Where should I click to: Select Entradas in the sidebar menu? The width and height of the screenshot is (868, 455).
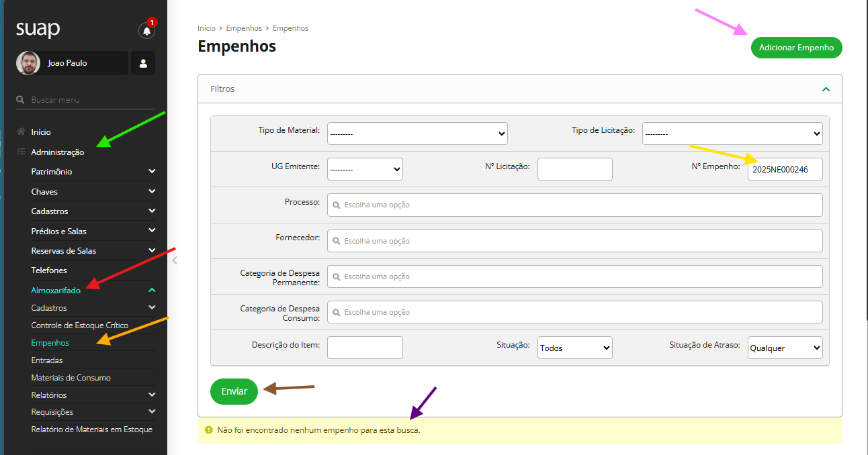click(47, 360)
